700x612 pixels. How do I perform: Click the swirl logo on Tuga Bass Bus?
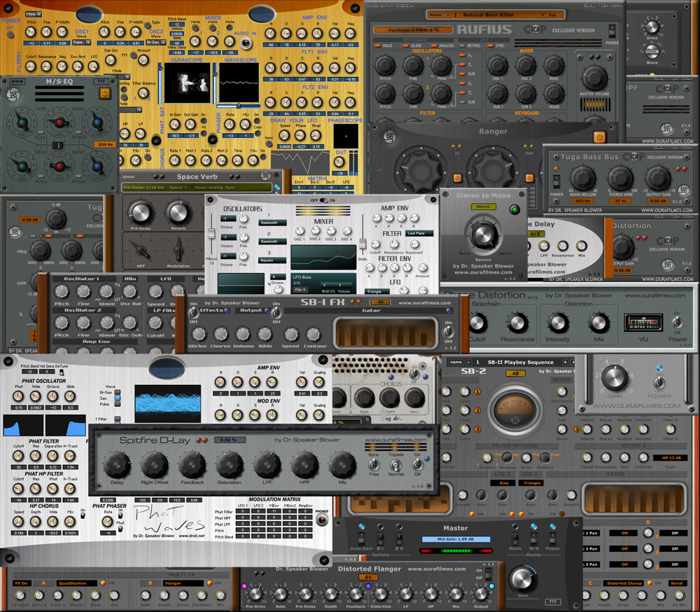click(x=683, y=190)
